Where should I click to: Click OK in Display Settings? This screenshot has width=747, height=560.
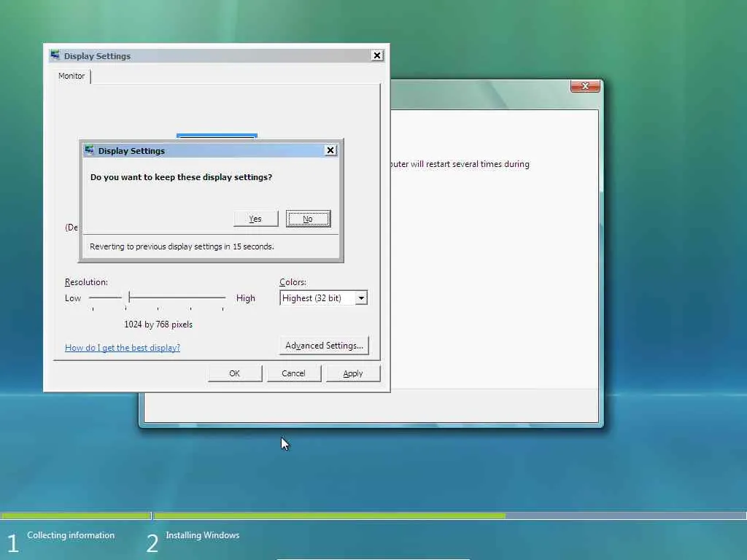click(x=235, y=373)
